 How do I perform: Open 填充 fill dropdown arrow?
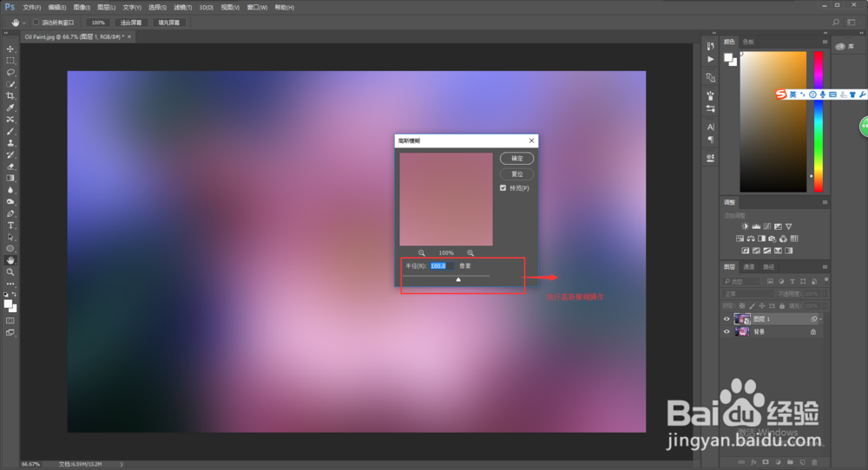point(825,306)
